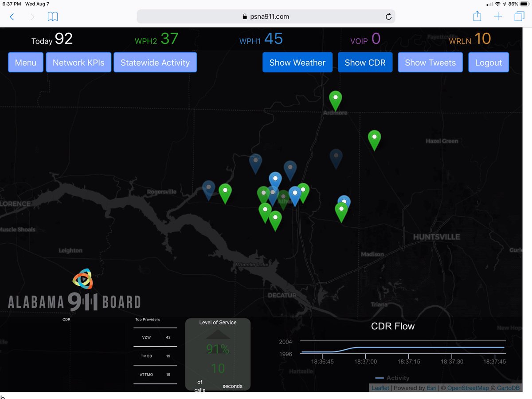Image resolution: width=532 pixels, height=399 pixels.
Task: Open a new Safari tab with plus icon
Action: click(x=498, y=16)
